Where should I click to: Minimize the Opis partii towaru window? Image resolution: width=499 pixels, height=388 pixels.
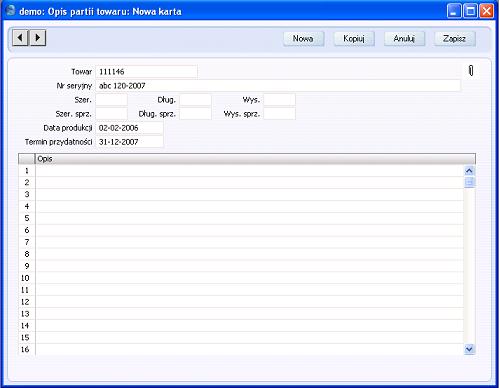tap(454, 11)
